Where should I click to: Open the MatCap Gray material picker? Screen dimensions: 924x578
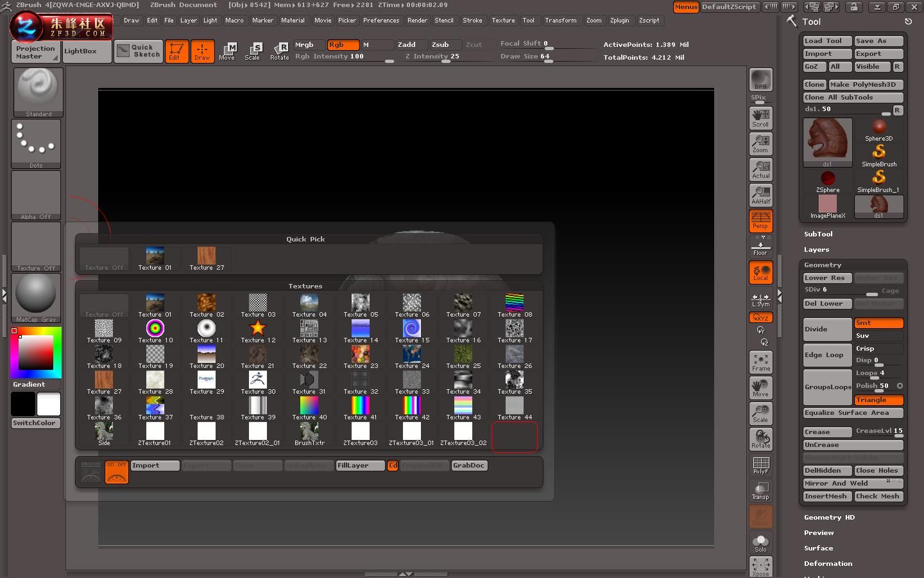36,298
